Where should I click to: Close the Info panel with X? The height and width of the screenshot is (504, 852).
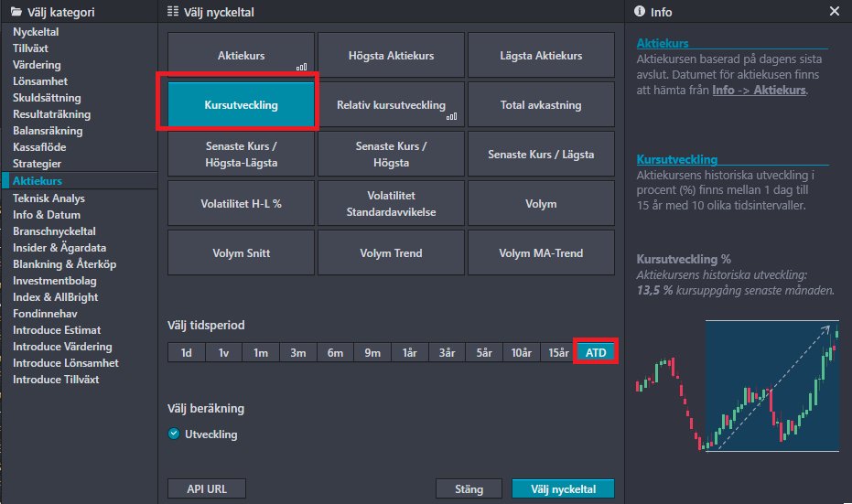(834, 11)
